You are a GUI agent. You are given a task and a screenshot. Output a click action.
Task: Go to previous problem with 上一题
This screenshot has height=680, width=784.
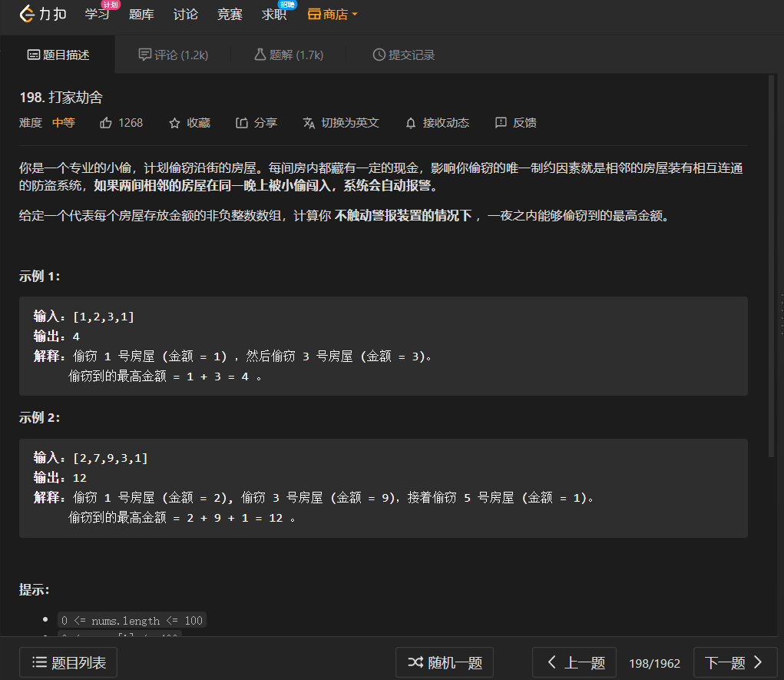pyautogui.click(x=574, y=662)
